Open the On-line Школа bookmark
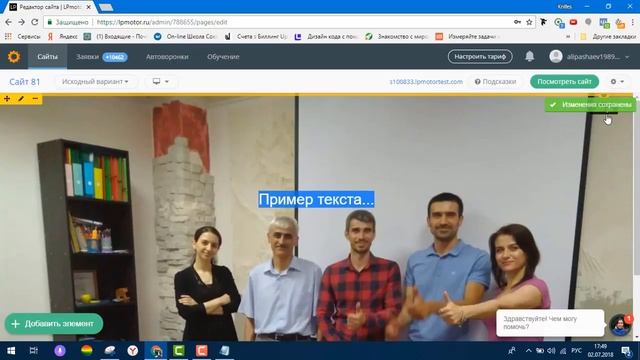 pyautogui.click(x=185, y=37)
